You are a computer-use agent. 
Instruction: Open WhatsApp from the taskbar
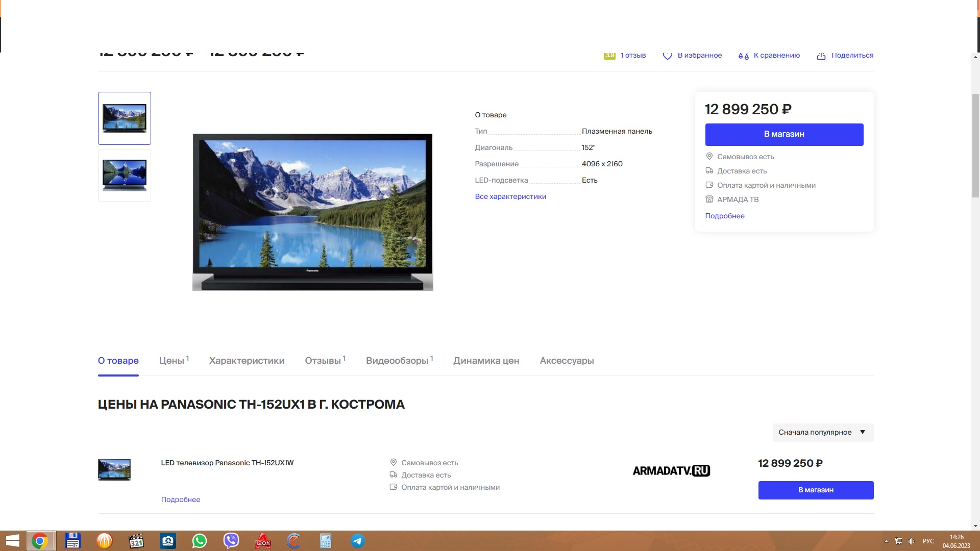pos(200,541)
